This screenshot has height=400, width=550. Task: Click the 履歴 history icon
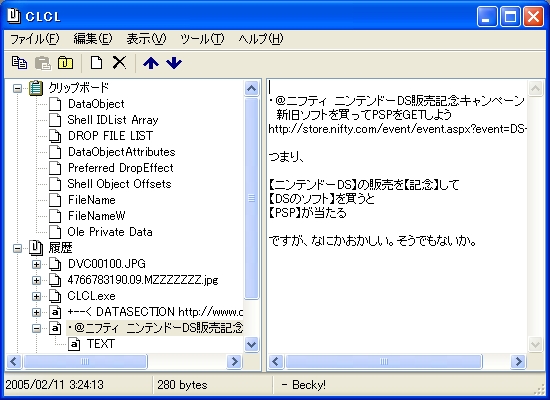click(36, 248)
